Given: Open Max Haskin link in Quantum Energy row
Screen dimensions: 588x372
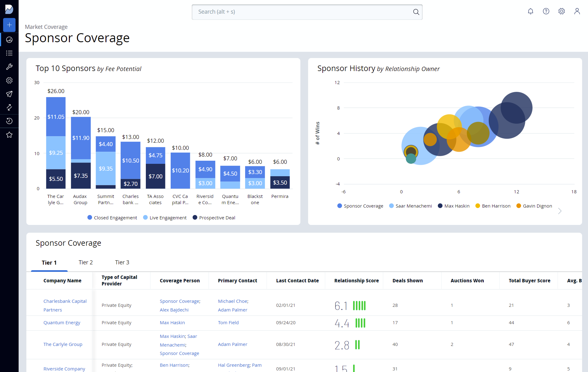Looking at the screenshot, I should pyautogui.click(x=172, y=323).
